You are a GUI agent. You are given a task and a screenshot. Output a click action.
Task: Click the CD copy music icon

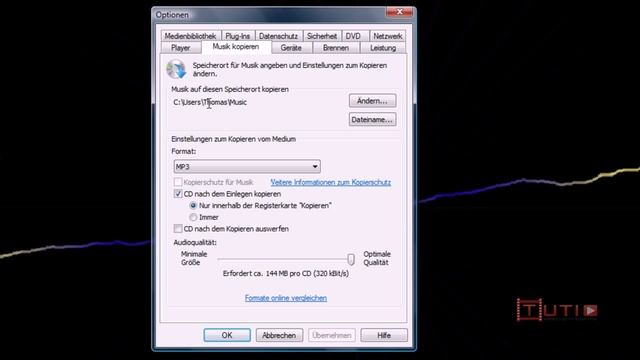tap(177, 69)
